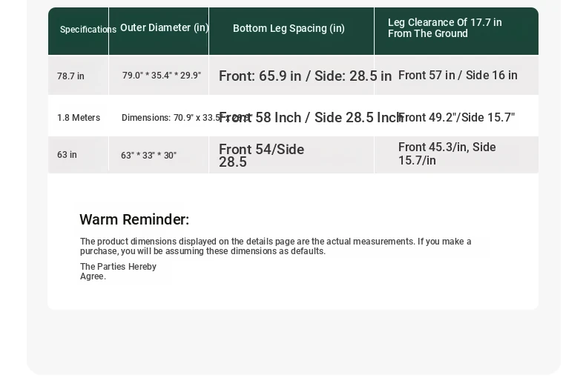Image resolution: width=586 pixels, height=392 pixels.
Task: Click Front: 65.9 in / Side: 28.5 in
Action: pyautogui.click(x=305, y=76)
